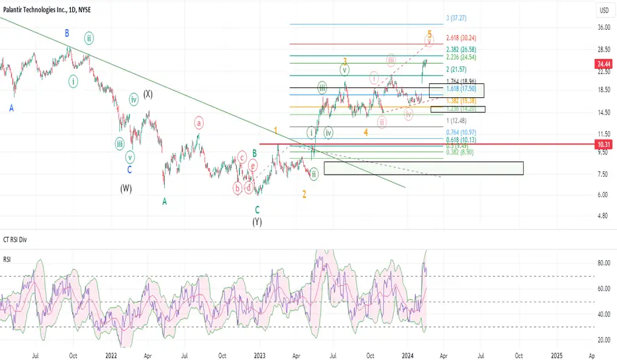Click the USD currency button
Screen dimensions: 617x364
click(x=604, y=10)
